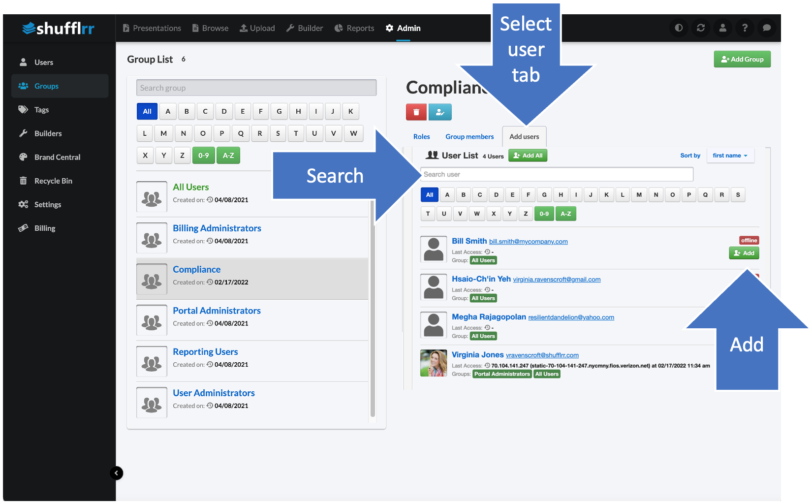Go to Builder in the top navigation
The width and height of the screenshot is (812, 504).
[305, 28]
